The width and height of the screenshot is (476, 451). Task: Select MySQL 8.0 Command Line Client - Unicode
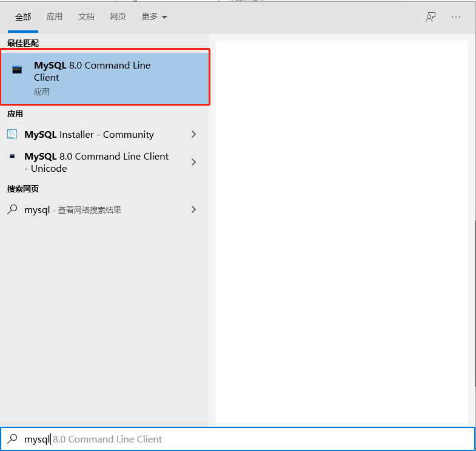pos(104,162)
